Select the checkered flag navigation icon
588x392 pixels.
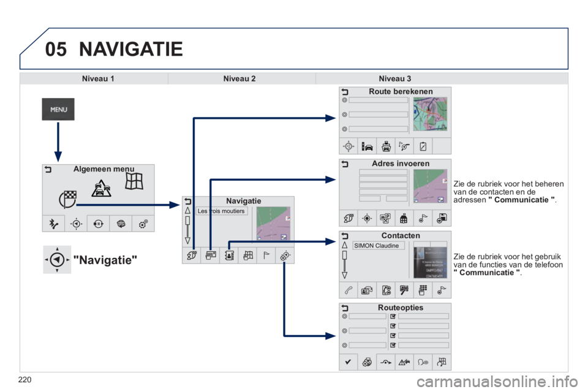tap(67, 199)
